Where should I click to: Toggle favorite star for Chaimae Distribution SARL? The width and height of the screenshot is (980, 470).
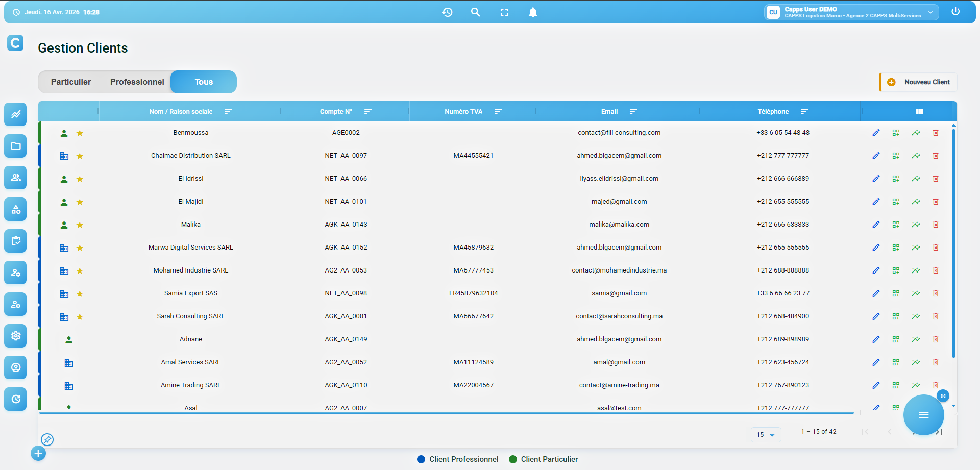[80, 156]
